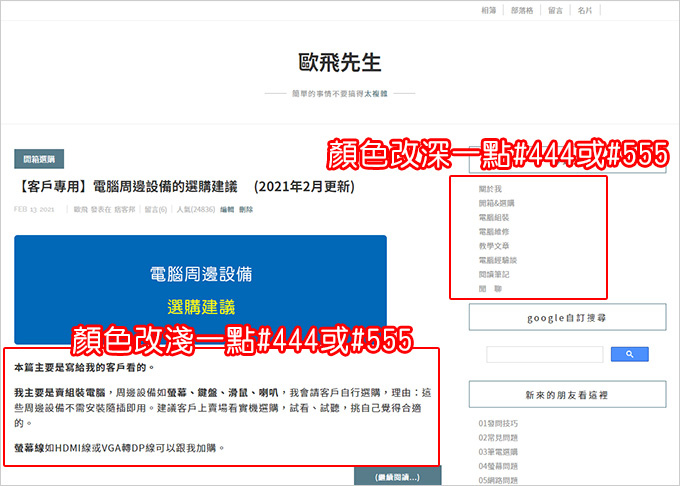Viewport: 680px width, 486px height.
Task: Click the 開箱選購 category tag above the post
Action: 39,159
